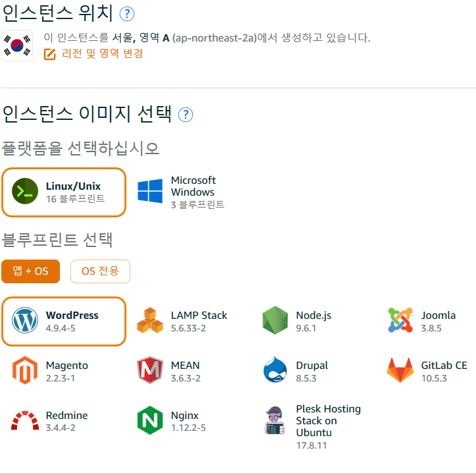Choose the Nginx 1.12.2-5 blueprint label
Viewport: 476px width, 473px height.
pyautogui.click(x=188, y=422)
